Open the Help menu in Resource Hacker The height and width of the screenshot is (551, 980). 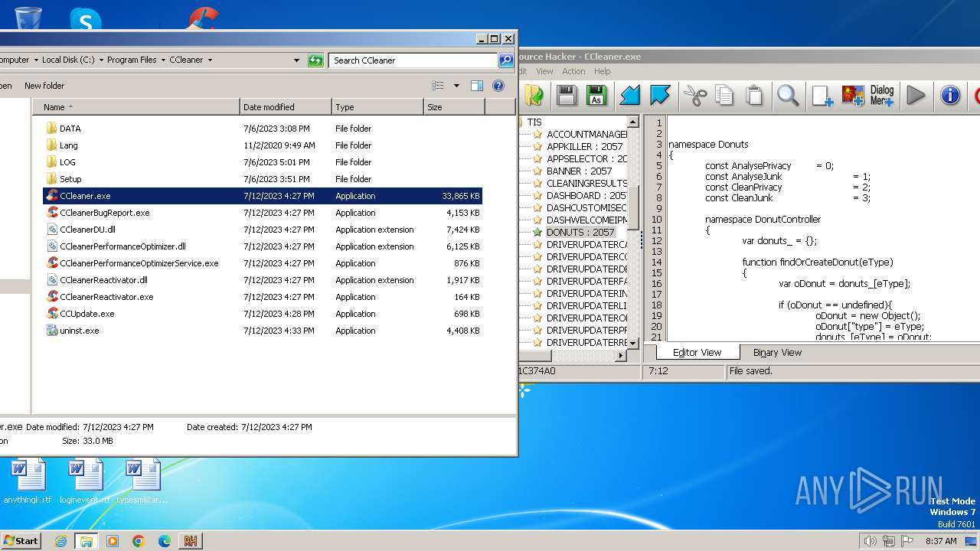[x=603, y=71]
